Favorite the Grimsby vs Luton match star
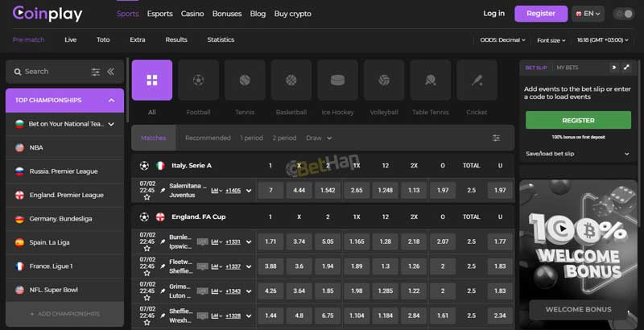The image size is (644, 330). tap(147, 298)
